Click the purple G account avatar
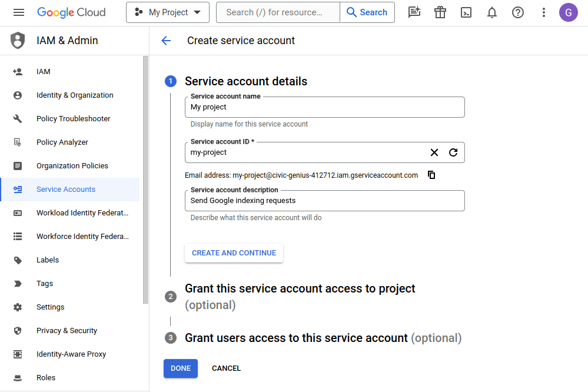The image size is (588, 392). coord(569,12)
